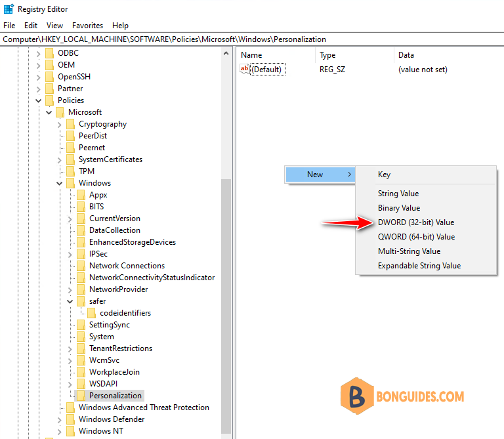The width and height of the screenshot is (504, 439).
Task: Click the registry address bar path
Action: (x=164, y=39)
